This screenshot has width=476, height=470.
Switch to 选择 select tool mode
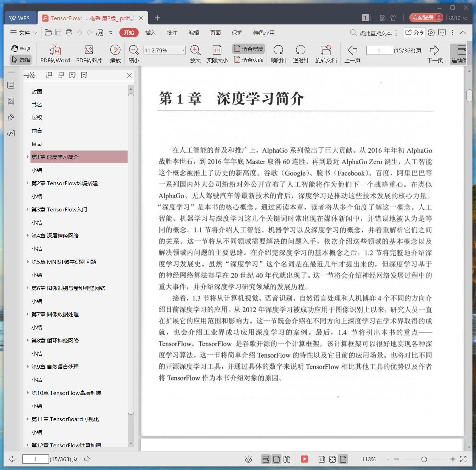point(21,60)
